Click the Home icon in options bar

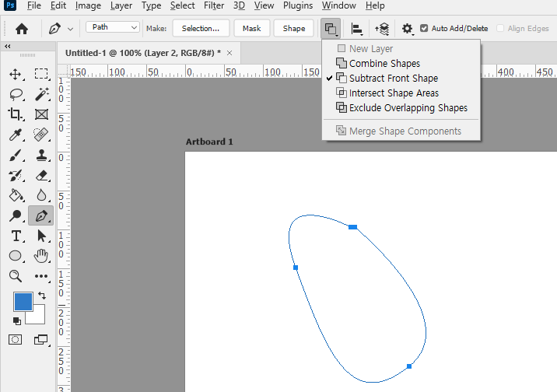pyautogui.click(x=22, y=29)
